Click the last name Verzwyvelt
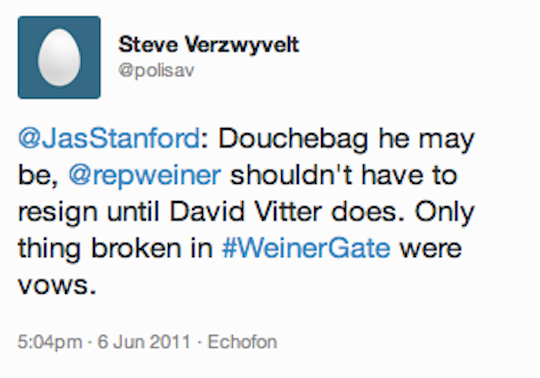Viewport: 540px width, 378px height. coord(242,45)
